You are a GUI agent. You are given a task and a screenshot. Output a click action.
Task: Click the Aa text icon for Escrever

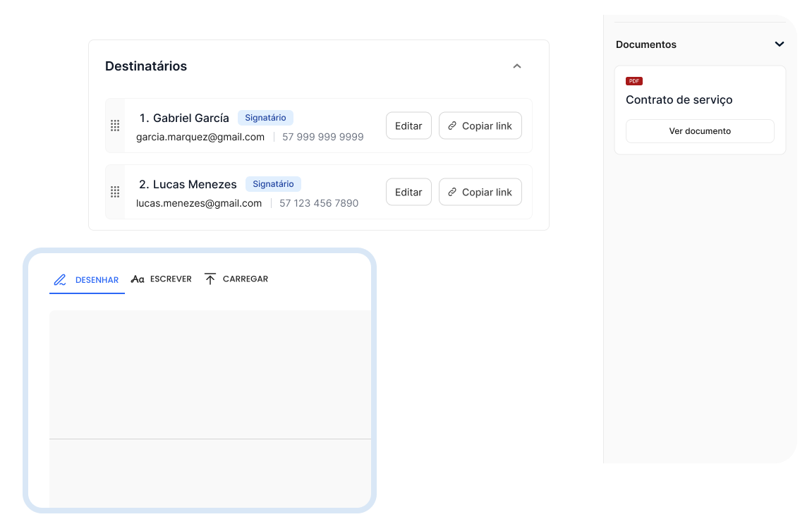138,279
